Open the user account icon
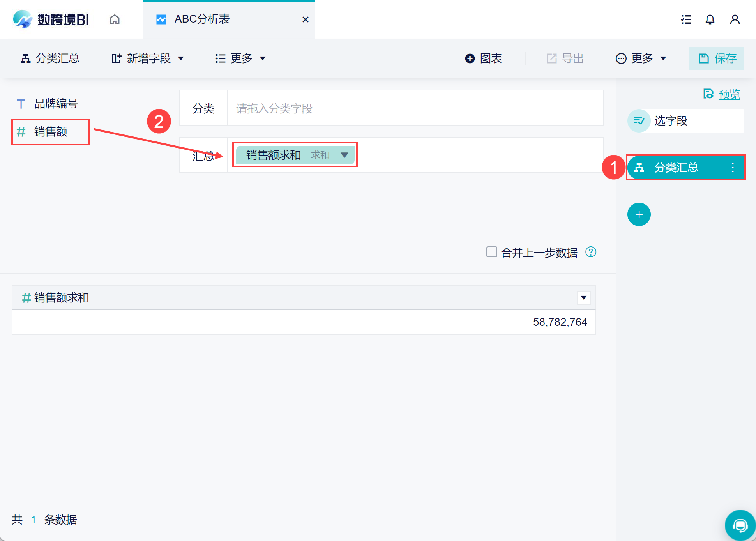This screenshot has height=541, width=756. pos(735,19)
